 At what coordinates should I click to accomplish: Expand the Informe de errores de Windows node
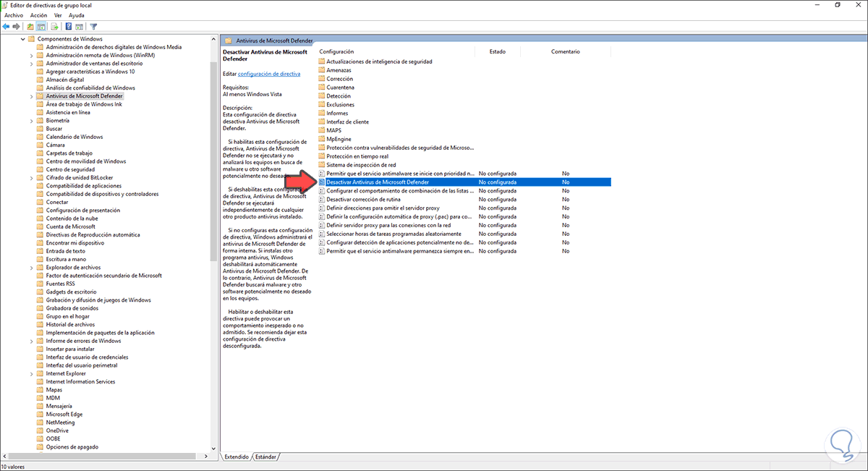pyautogui.click(x=31, y=341)
